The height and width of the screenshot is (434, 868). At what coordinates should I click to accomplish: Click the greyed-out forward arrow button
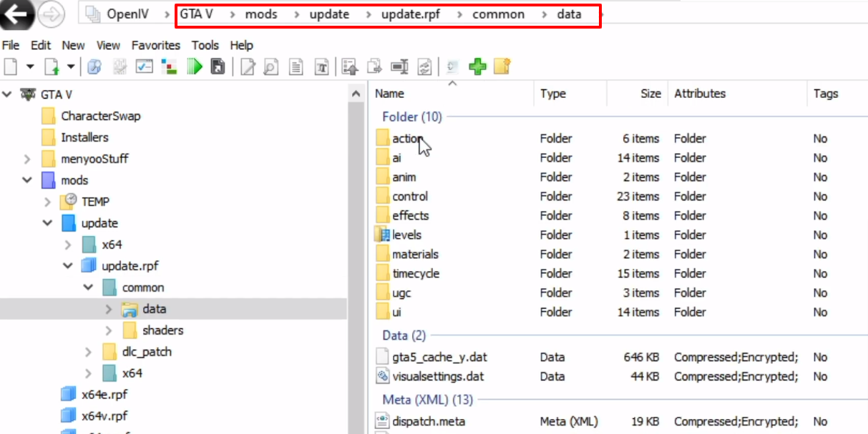click(x=51, y=14)
